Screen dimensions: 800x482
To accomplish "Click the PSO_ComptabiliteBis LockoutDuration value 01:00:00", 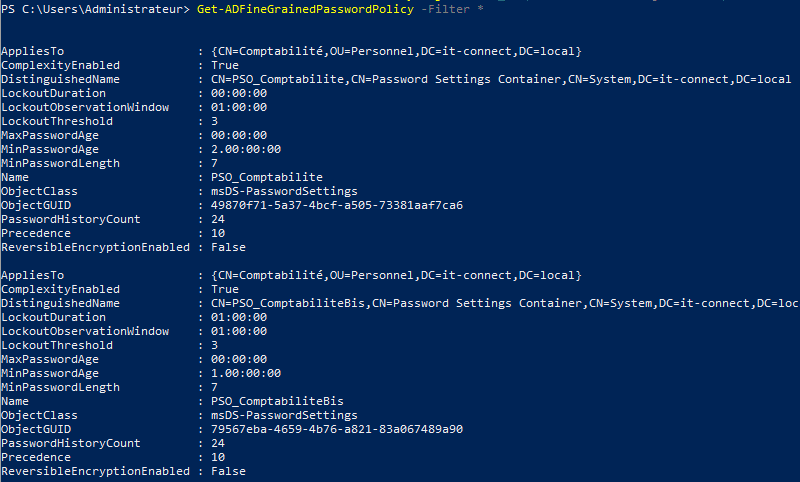I will (x=240, y=317).
